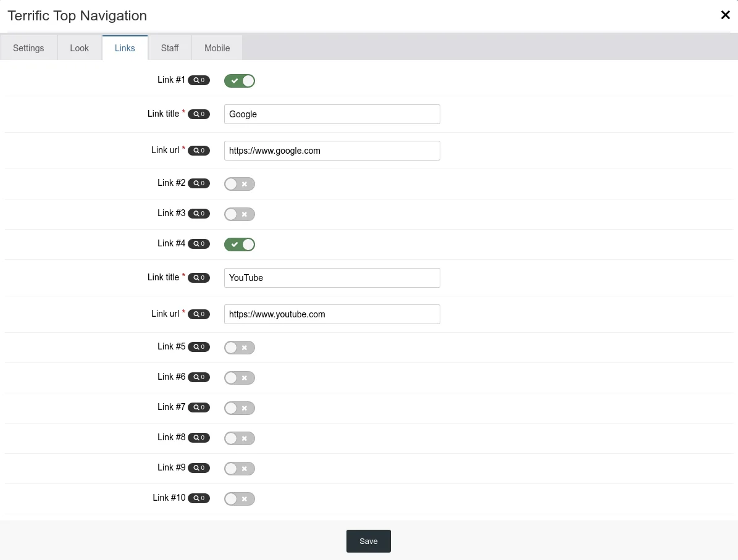Enable the Link #5 toggle
This screenshot has width=738, height=560.
coord(240,348)
